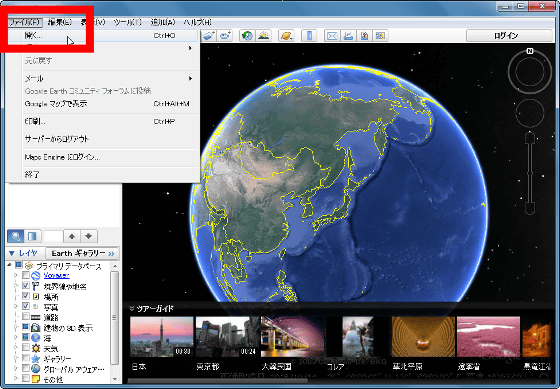The width and height of the screenshot is (560, 389).
Task: Uncheck the 写真 layer checkbox
Action: 26,306
